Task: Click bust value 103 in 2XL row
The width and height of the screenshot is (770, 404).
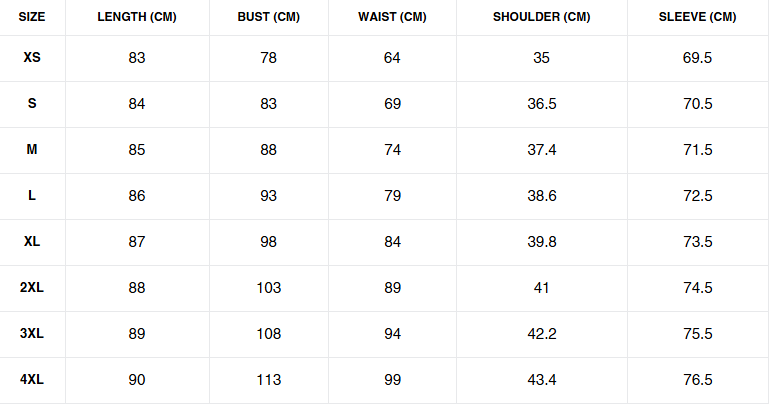Action: click(x=269, y=288)
